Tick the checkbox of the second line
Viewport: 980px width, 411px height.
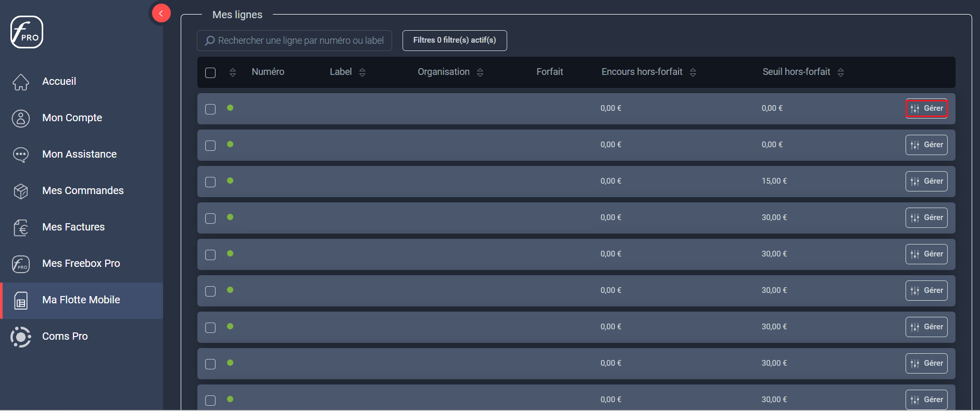click(x=210, y=146)
